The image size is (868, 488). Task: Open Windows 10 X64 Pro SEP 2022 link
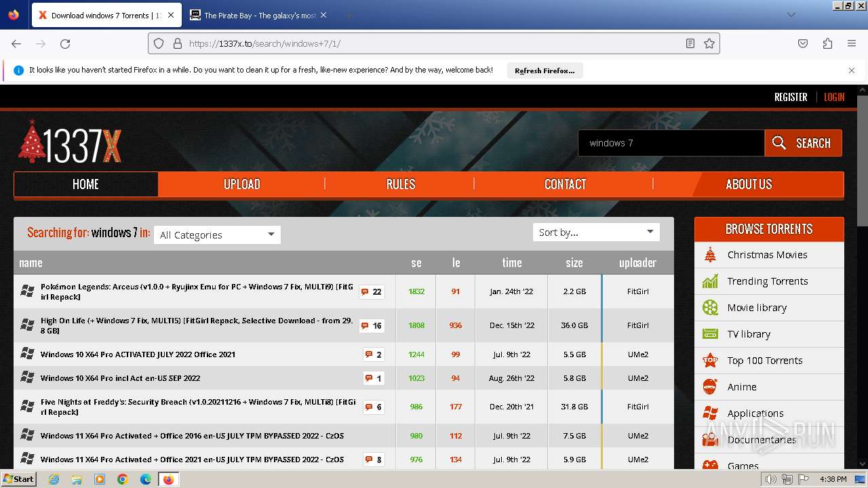[120, 378]
